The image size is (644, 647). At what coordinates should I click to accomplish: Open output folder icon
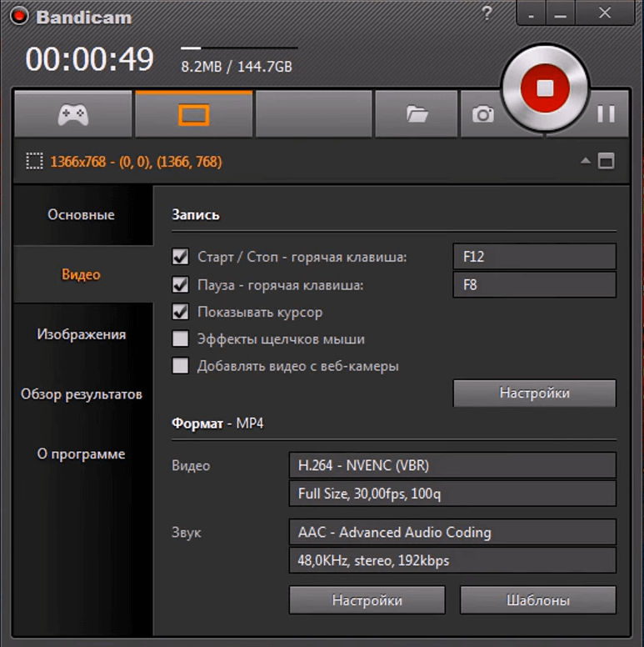click(417, 114)
